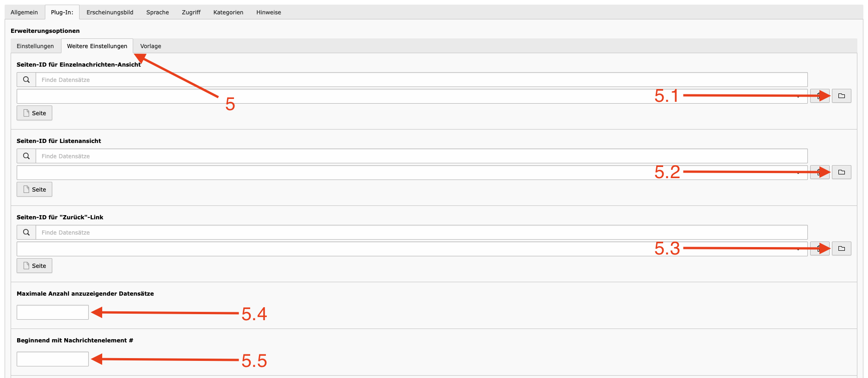Open folder browser for Einzelnachrichten-Ansicht page
Image resolution: width=868 pixels, height=378 pixels.
[841, 96]
